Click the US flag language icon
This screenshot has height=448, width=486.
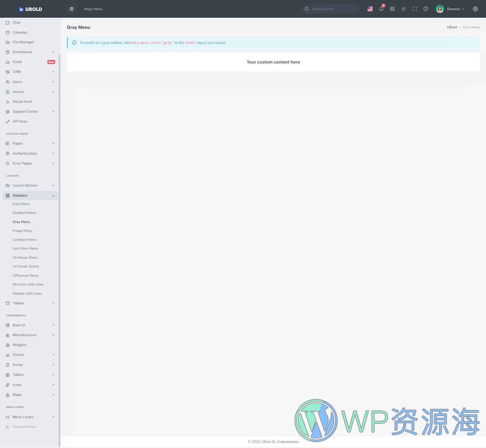point(370,9)
